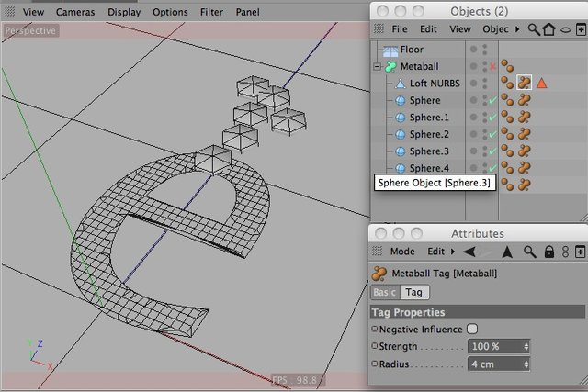Open the overflow arrow after Attributes Edit menu
Screen dimensions: 588x392
click(x=453, y=252)
